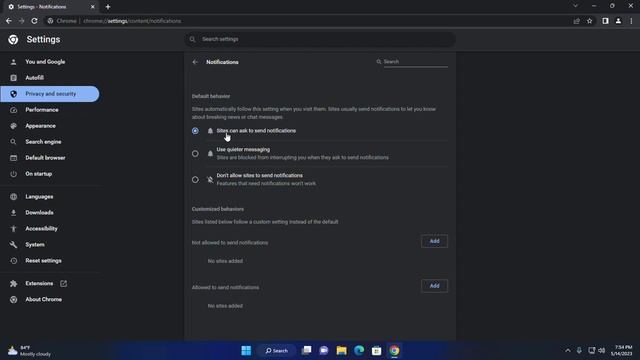Open Teams Chat from the taskbar
Image resolution: width=640 pixels, height=360 pixels.
pos(324,351)
